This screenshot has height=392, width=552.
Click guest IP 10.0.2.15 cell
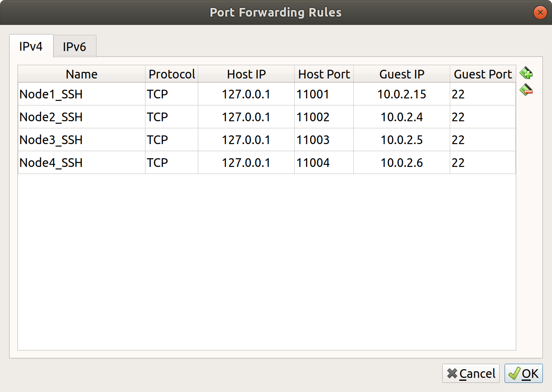coord(402,94)
